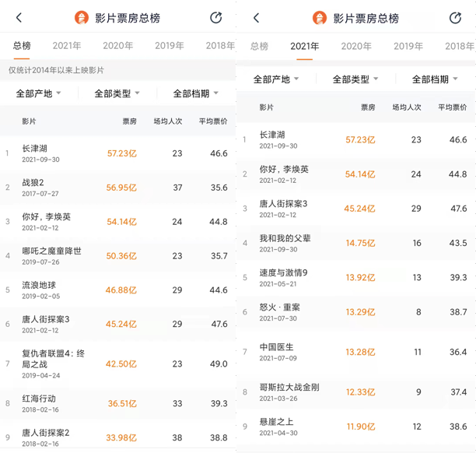The width and height of the screenshot is (476, 453).
Task: Click the 46.88亿 box office value
Action: 121,290
